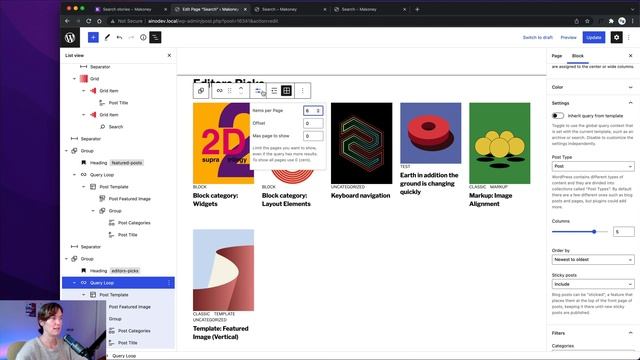
Task: Switch to the Block tab in sidebar
Action: (x=578, y=56)
